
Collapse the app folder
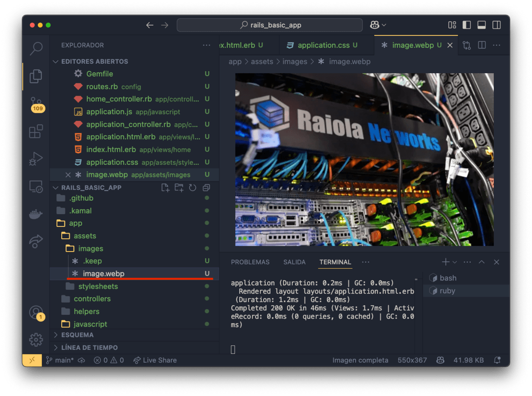click(135, 223)
